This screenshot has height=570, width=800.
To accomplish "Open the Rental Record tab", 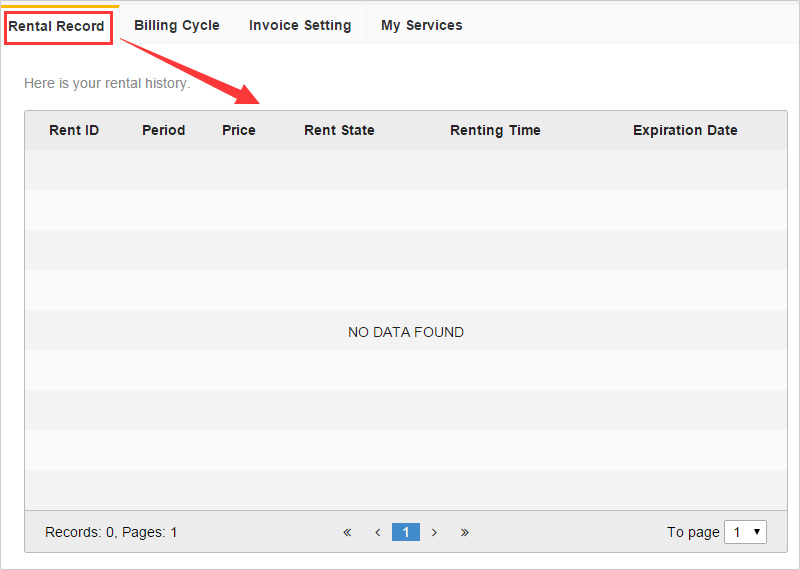I will (x=57, y=26).
